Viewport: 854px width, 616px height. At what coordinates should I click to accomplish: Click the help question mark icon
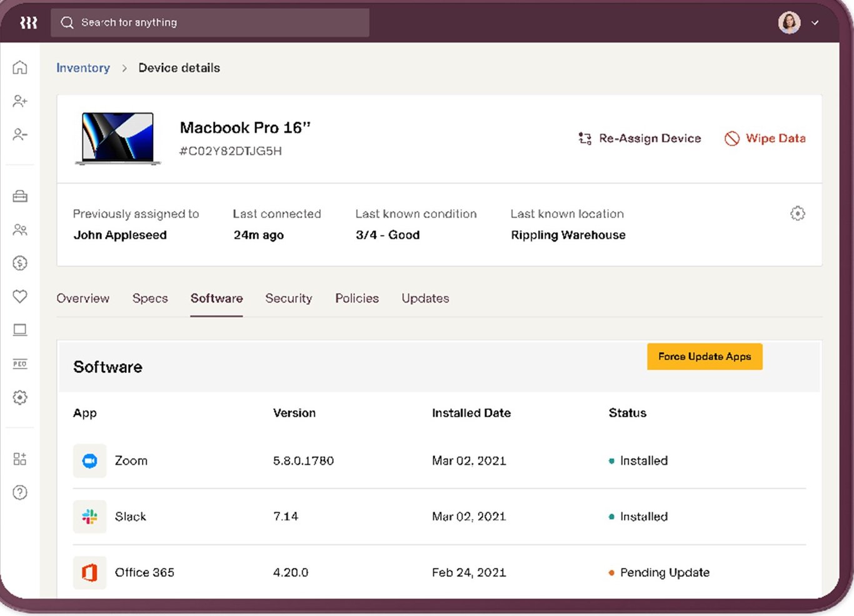[x=19, y=492]
